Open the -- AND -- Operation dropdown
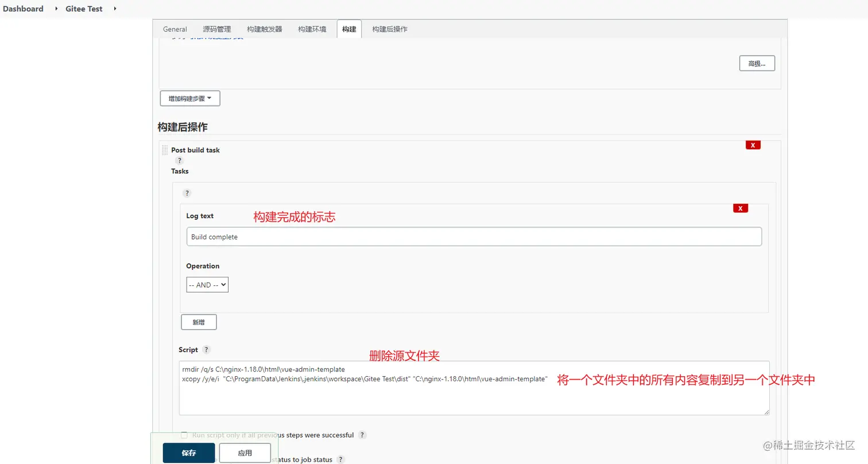868x464 pixels. pyautogui.click(x=207, y=285)
